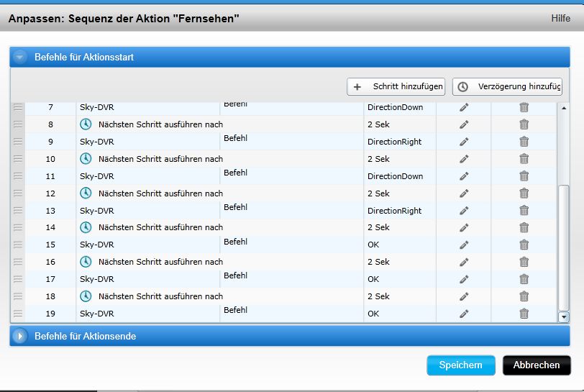Delete step 13 using trash icon

(524, 211)
